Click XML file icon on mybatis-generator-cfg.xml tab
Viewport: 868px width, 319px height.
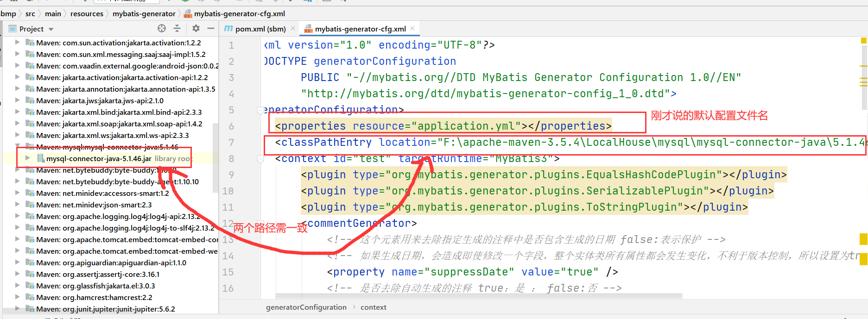308,29
